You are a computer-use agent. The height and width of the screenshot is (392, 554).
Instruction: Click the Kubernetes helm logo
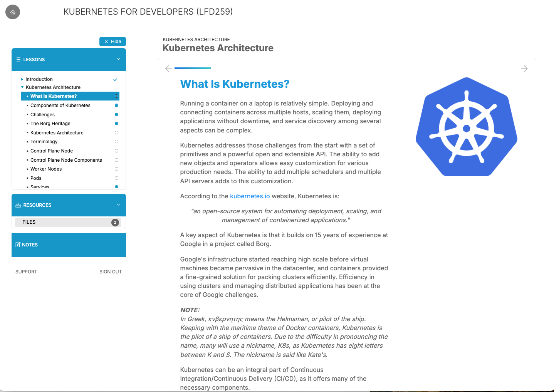467,127
